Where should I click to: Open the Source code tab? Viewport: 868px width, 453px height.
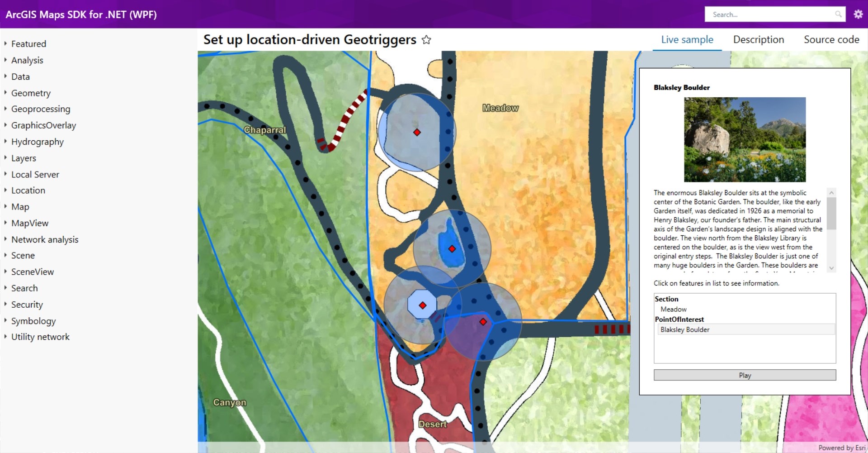pyautogui.click(x=831, y=40)
